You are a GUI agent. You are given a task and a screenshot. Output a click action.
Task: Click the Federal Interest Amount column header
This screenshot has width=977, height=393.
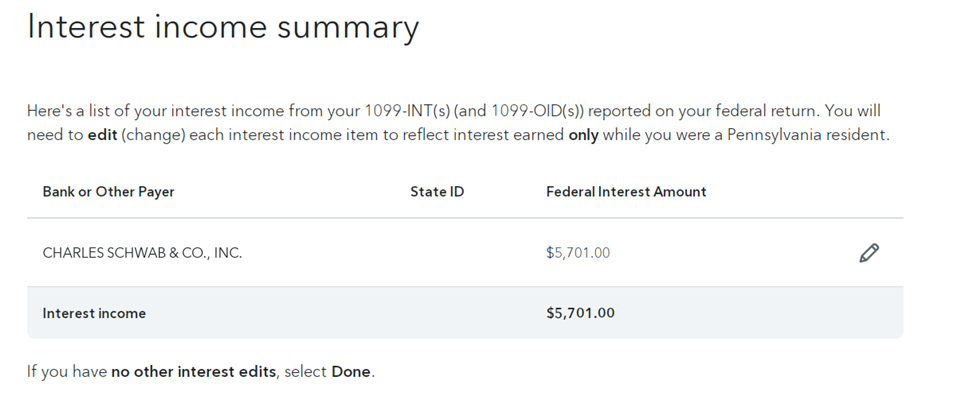tap(626, 192)
